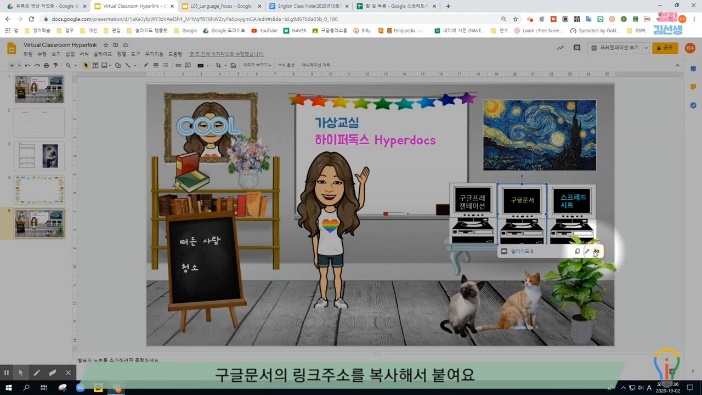
Task: Switch to English Class Note tab
Action: (x=309, y=6)
